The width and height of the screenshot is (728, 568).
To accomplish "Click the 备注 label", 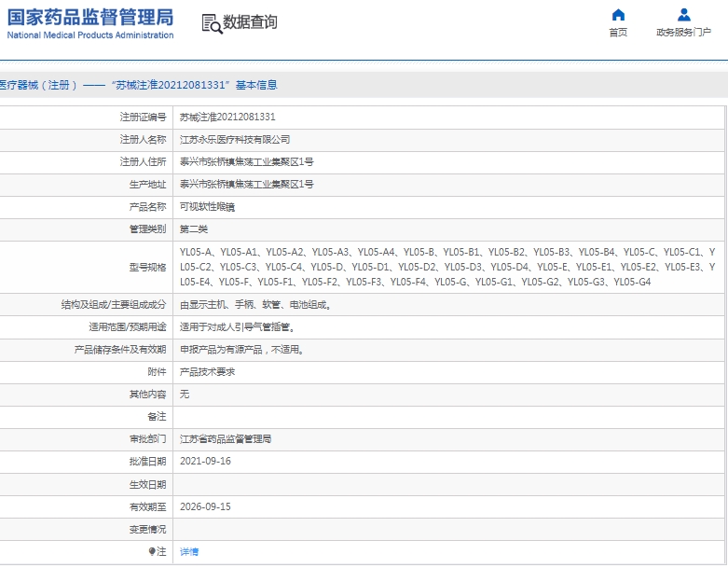I will click(x=157, y=417).
